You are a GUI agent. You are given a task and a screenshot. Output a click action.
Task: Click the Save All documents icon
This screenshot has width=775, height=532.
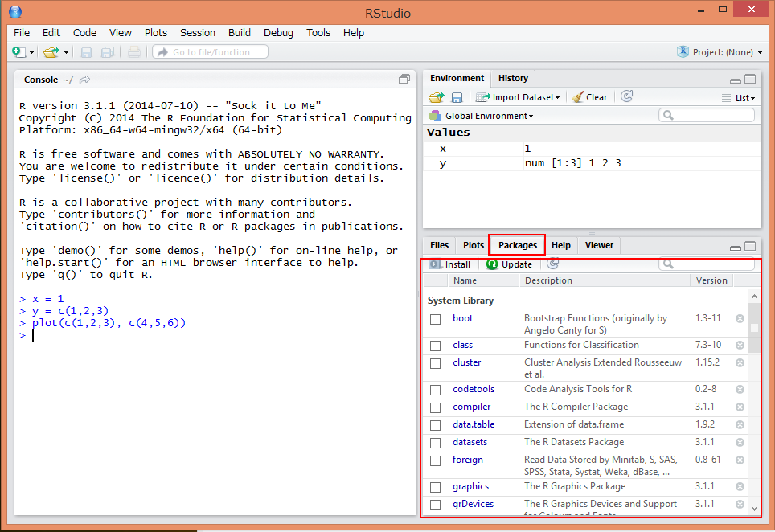pos(107,52)
